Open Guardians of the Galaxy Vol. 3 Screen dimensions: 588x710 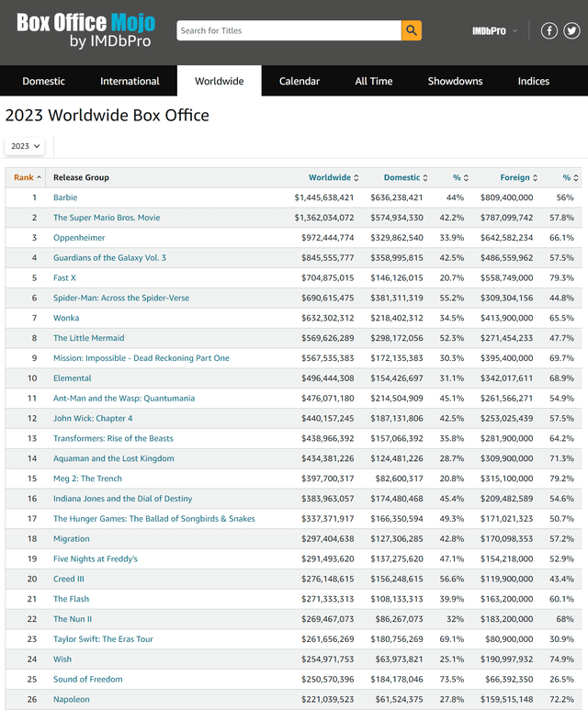click(x=109, y=258)
